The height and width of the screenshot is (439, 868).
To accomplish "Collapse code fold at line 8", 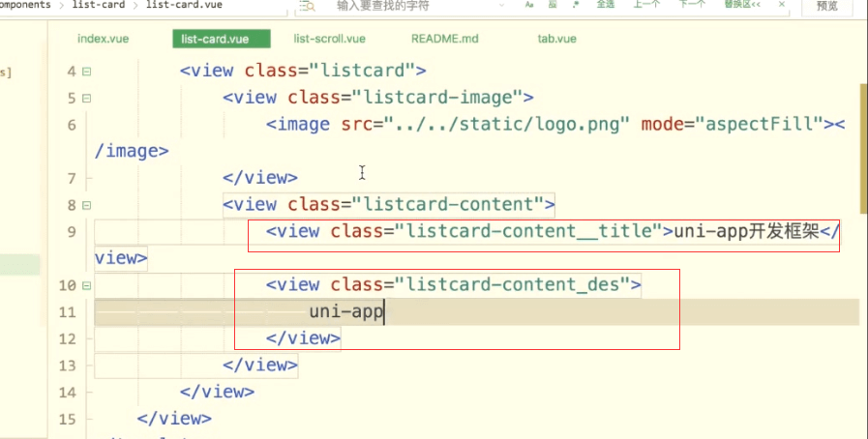I will pyautogui.click(x=86, y=205).
